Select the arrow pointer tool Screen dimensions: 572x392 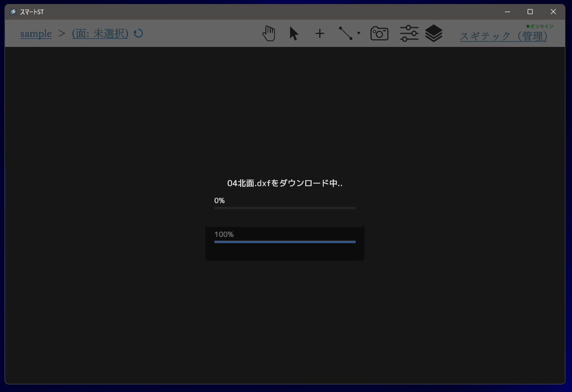point(294,34)
